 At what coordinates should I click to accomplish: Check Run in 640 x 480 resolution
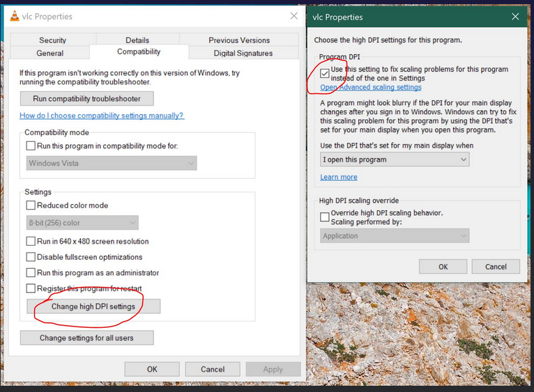tap(31, 242)
